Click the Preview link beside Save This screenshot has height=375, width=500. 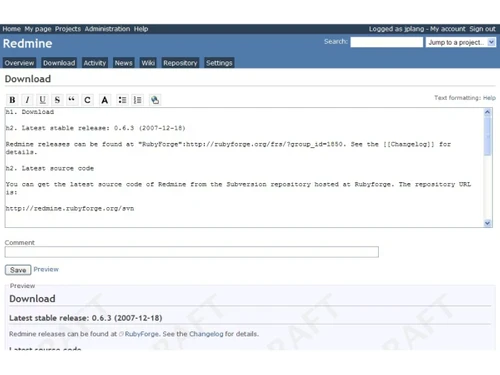[46, 269]
